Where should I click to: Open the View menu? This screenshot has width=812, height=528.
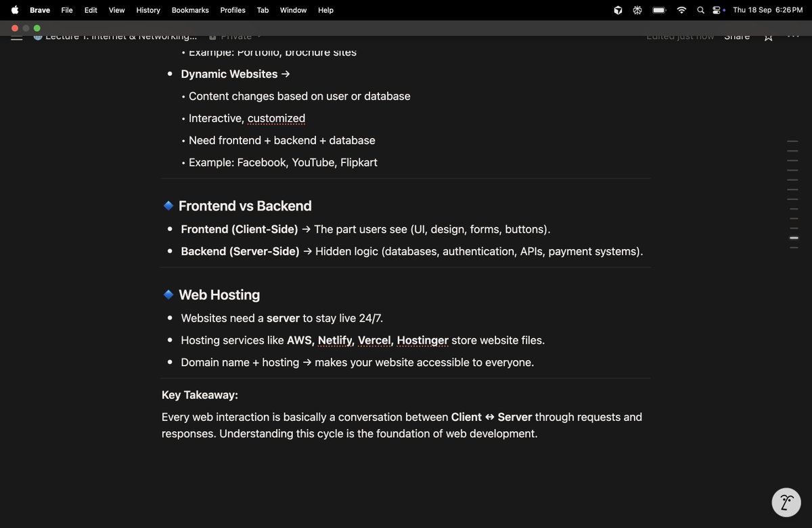click(x=117, y=10)
